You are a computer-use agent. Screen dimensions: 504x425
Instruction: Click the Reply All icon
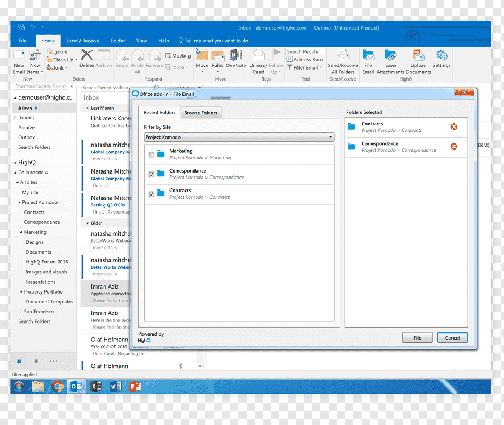(x=138, y=55)
